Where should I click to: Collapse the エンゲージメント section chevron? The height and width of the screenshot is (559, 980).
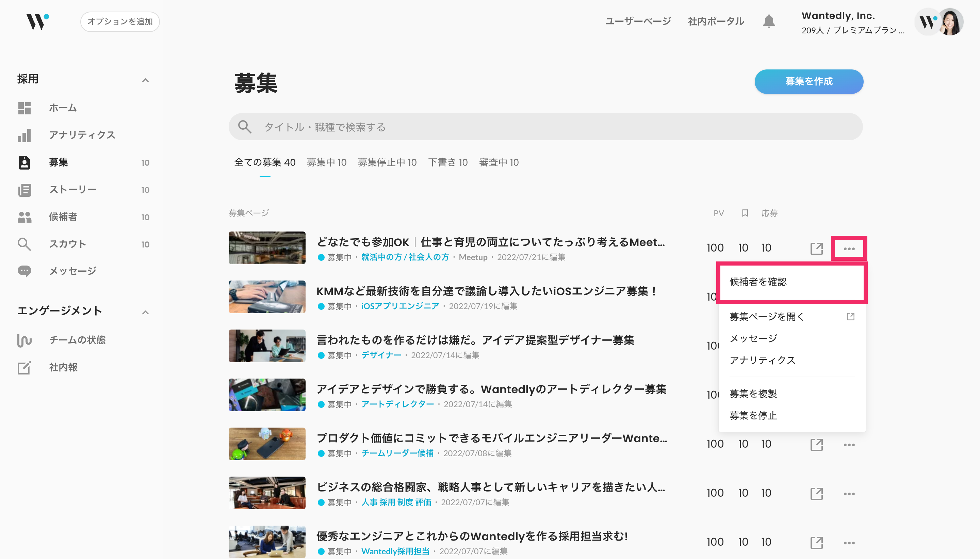coord(145,312)
